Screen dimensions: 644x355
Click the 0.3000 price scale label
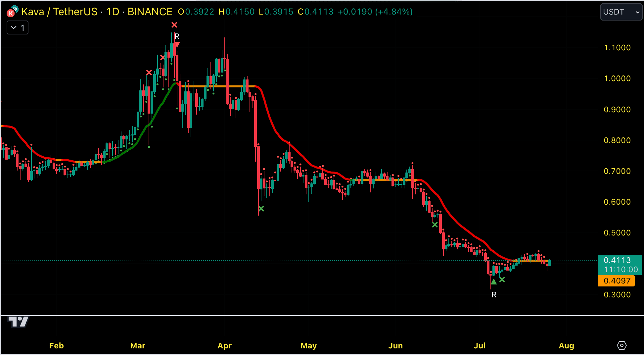tap(617, 295)
